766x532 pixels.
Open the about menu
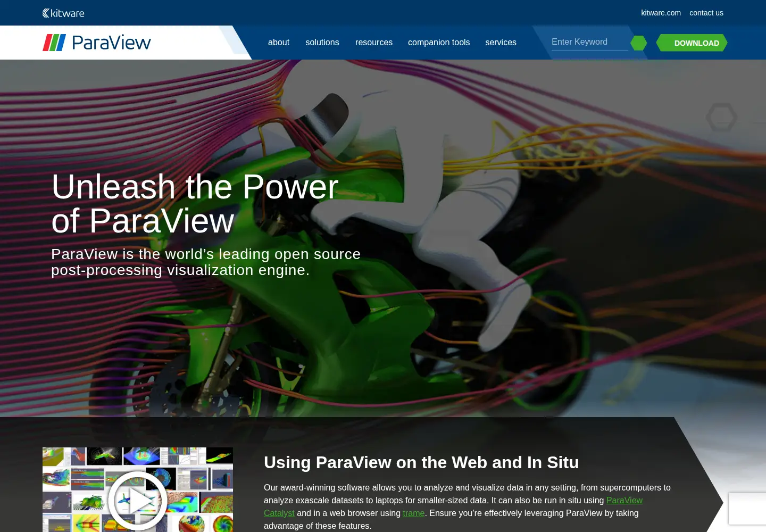tap(279, 43)
